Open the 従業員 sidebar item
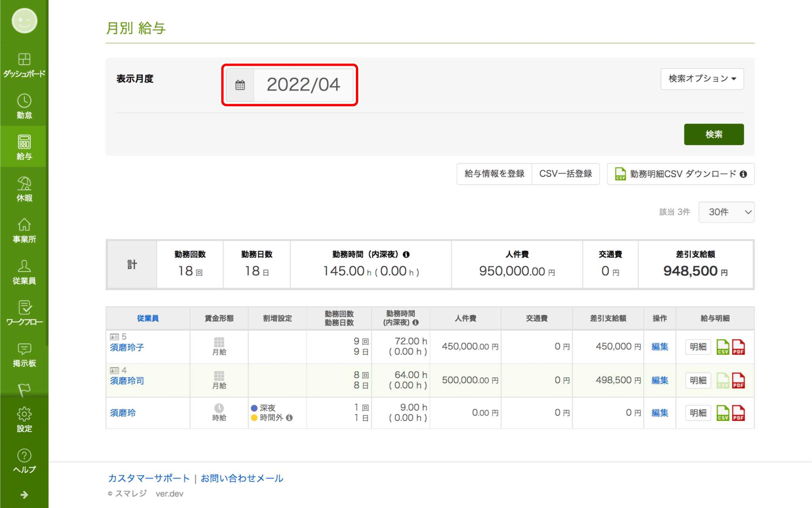Screen dimensions: 812x508 24,272
